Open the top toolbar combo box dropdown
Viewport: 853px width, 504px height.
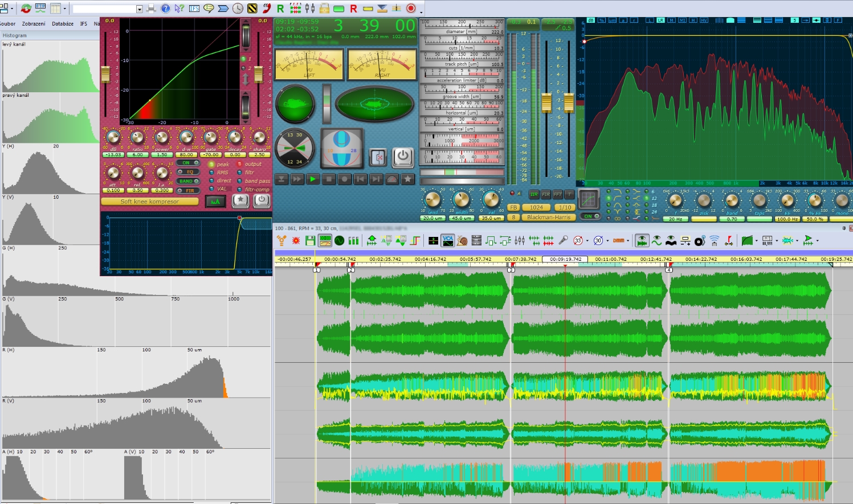(x=139, y=9)
